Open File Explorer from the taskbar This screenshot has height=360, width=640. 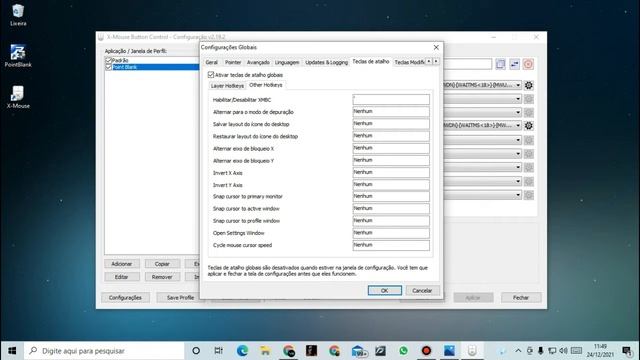click(x=265, y=351)
